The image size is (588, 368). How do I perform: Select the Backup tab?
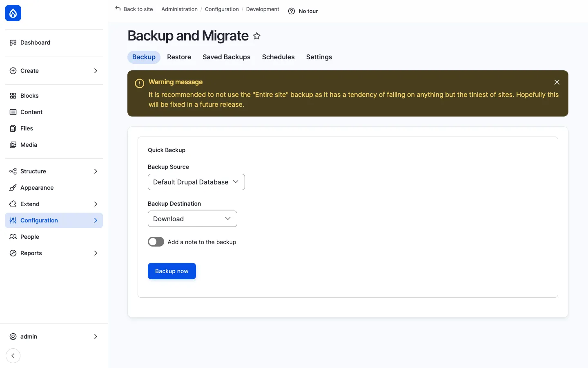coord(144,57)
